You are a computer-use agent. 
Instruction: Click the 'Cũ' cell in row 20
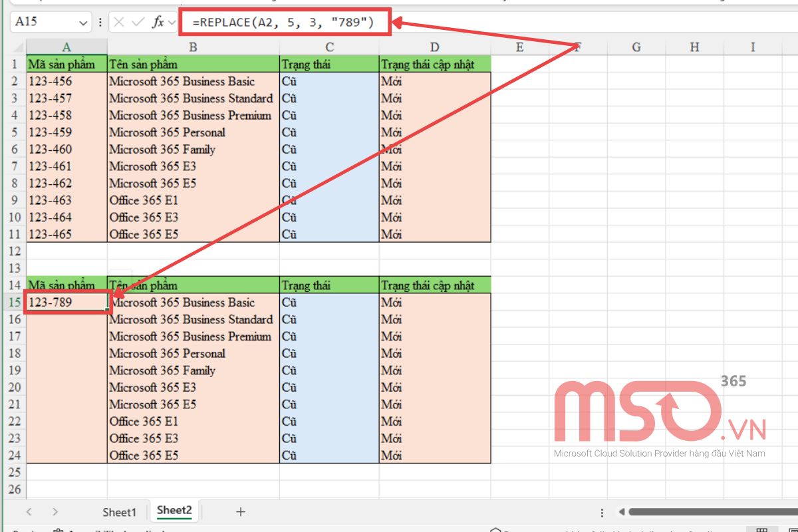click(329, 388)
